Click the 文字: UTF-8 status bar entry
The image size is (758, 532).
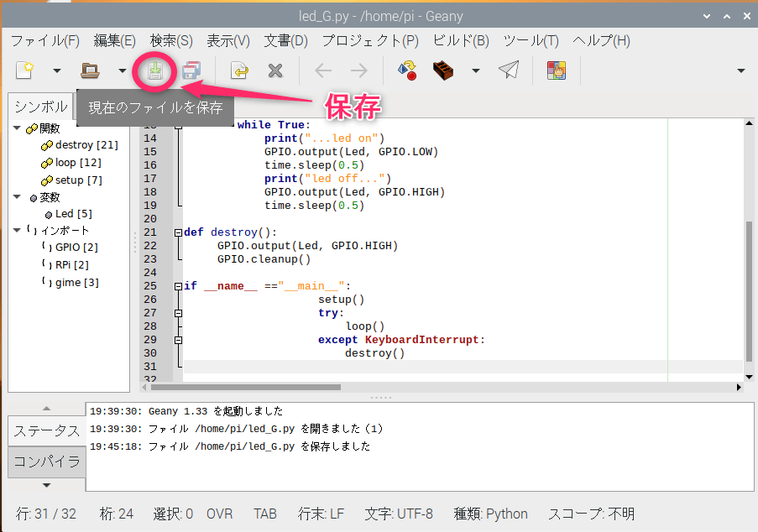[x=399, y=514]
